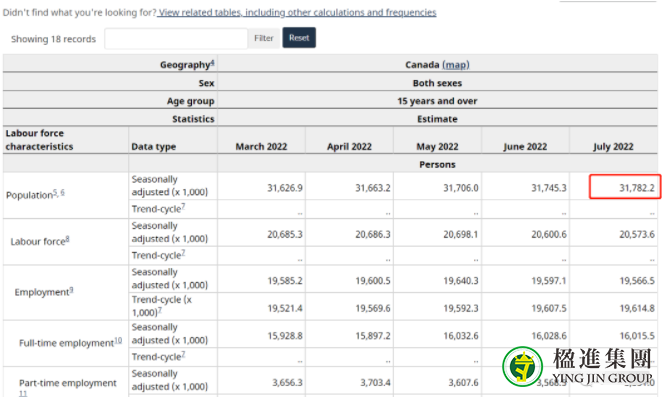Select Population value 31,782.2
Screen dimensions: 662x397
637,188
